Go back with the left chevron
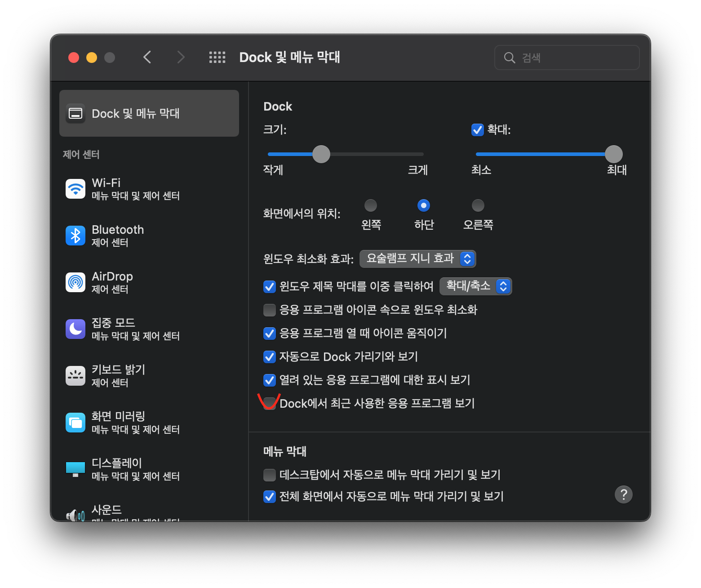Viewport: 701px width, 588px height. (147, 57)
